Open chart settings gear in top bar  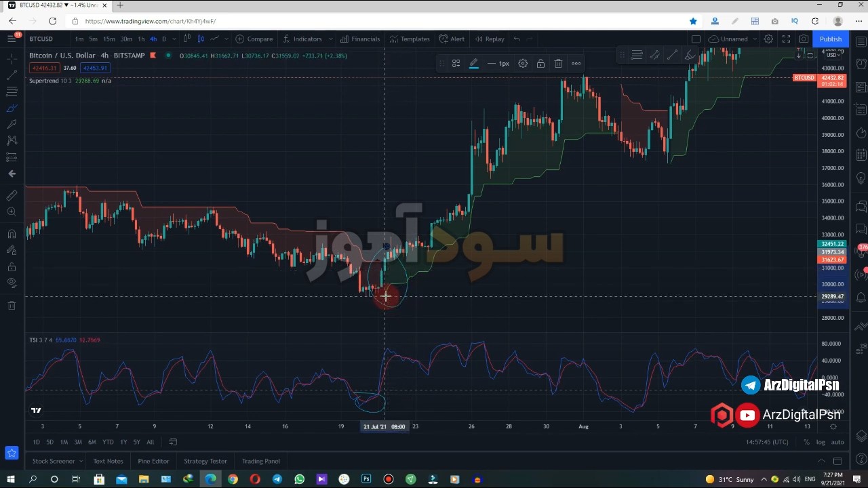tap(768, 39)
